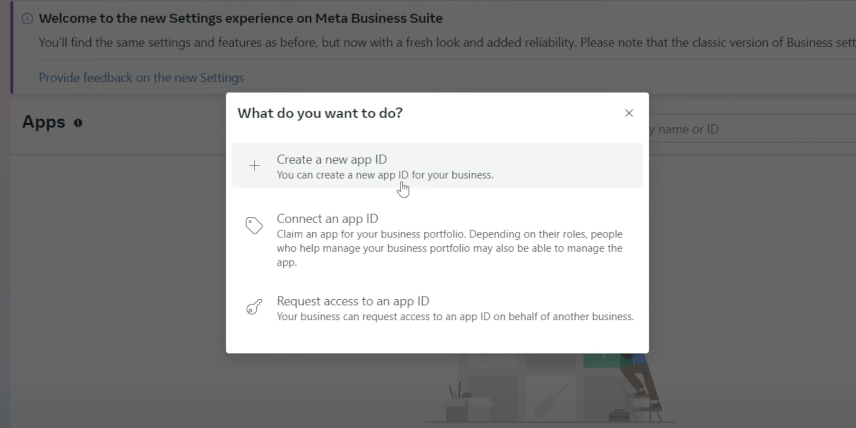The image size is (856, 428).
Task: Click 'Claim an app for your business portfolio' text
Action: point(449,248)
